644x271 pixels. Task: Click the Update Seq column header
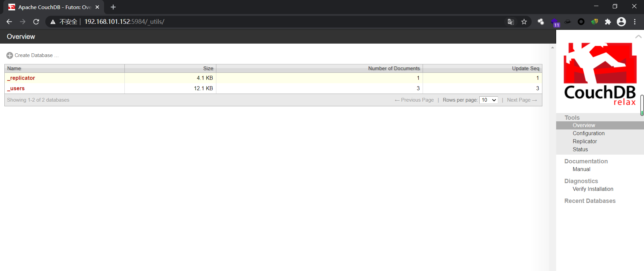482,68
